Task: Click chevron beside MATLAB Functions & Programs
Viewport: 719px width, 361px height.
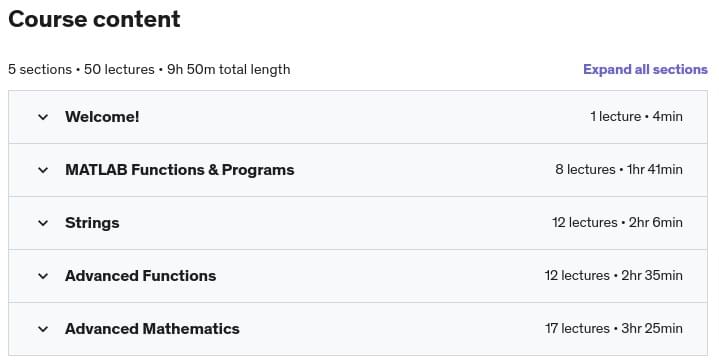Action: [43, 170]
